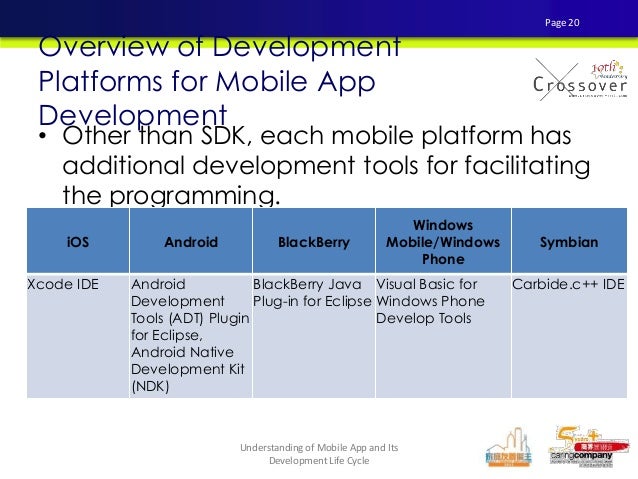
Task: Click the 'Carbide.c++ IDE' cell
Action: [569, 336]
